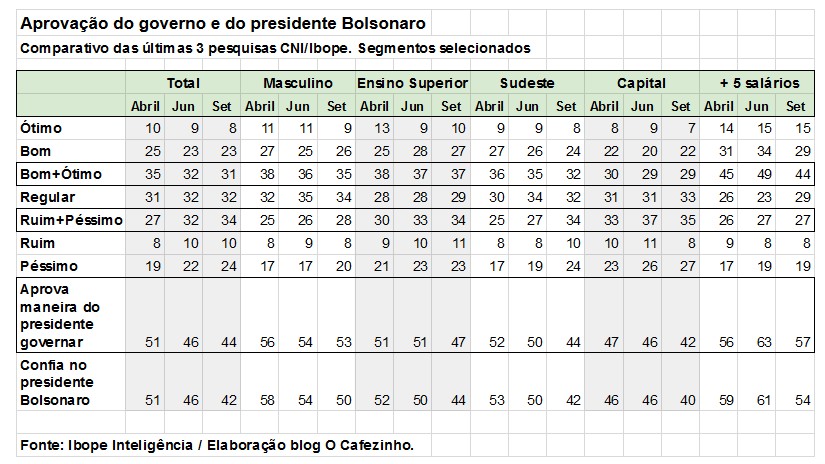Select the 'Masculino' column group header
Viewport: 825px width, 464px height.
coord(298,83)
